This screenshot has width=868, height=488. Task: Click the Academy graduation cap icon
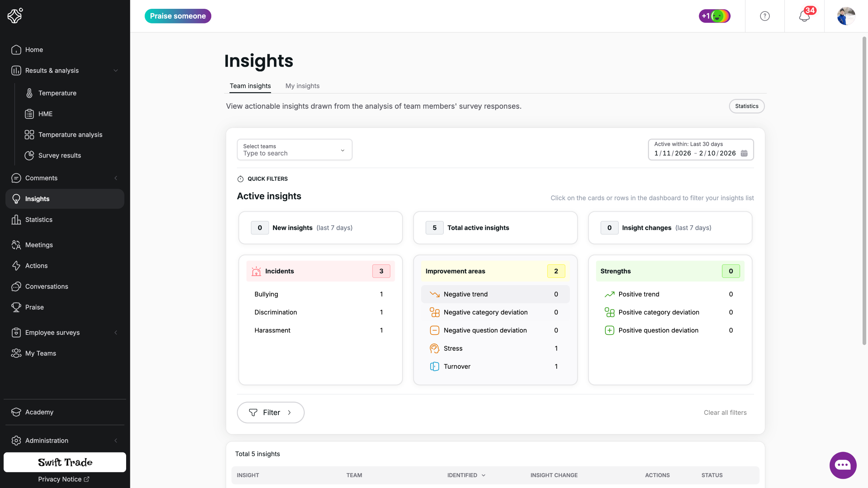16,412
